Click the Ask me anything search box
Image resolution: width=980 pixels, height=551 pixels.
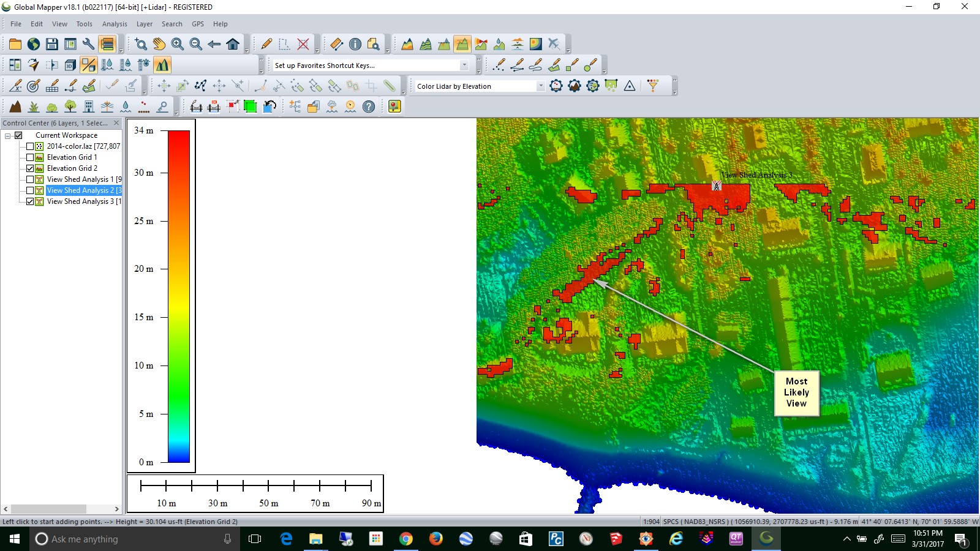pyautogui.click(x=134, y=539)
